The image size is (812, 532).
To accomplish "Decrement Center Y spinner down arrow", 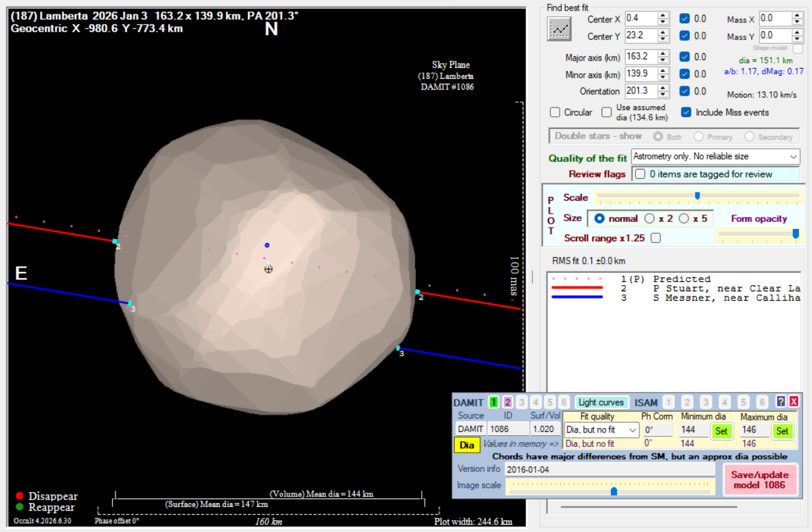I will tap(663, 39).
